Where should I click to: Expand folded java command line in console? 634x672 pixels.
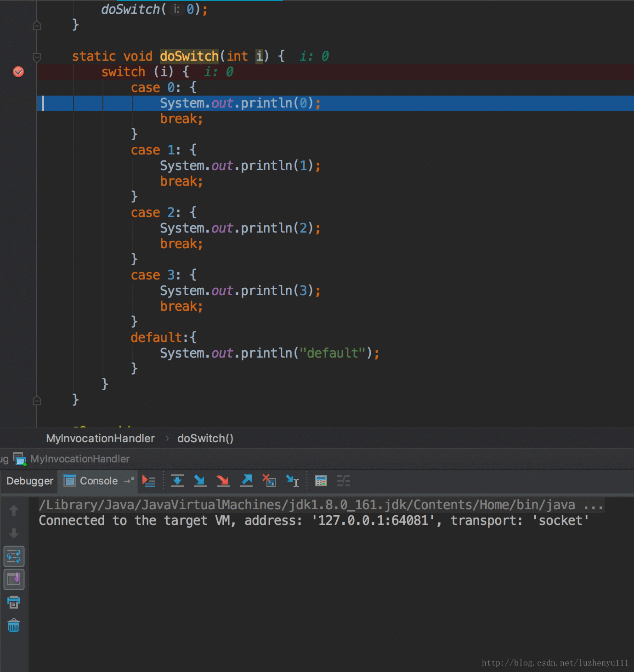593,505
